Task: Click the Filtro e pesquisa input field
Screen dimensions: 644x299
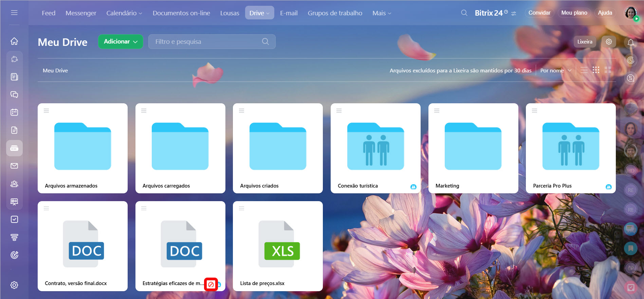Action: click(x=212, y=41)
